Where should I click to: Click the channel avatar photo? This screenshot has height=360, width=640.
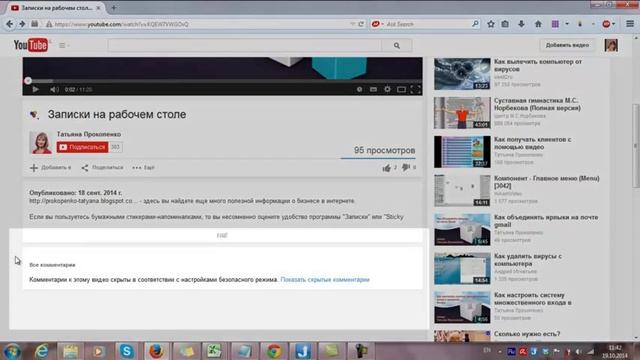click(x=41, y=142)
